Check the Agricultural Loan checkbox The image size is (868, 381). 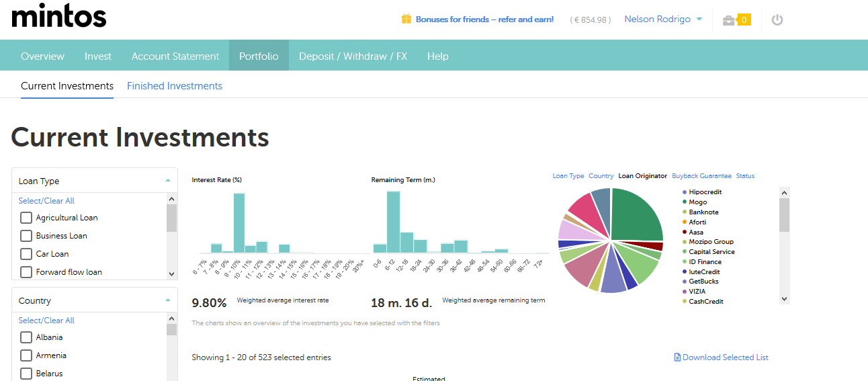click(26, 218)
